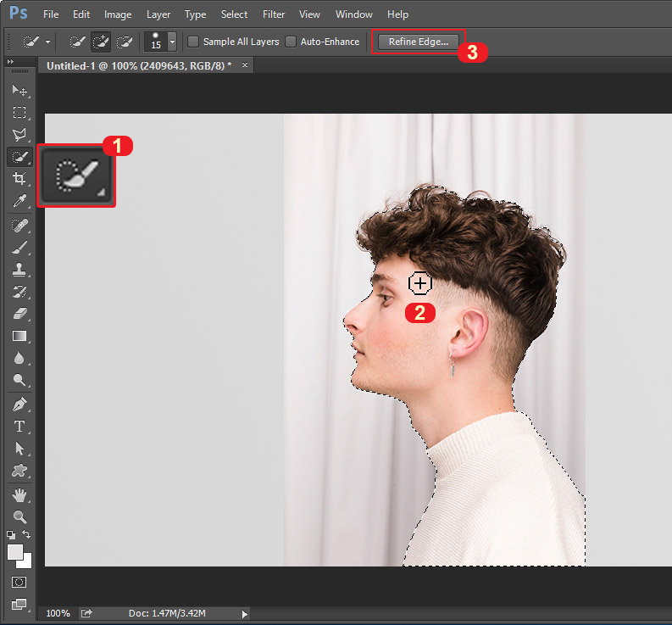The width and height of the screenshot is (672, 625).
Task: Click the Doc: 1.47M/3.42M status text
Action: pos(167,613)
